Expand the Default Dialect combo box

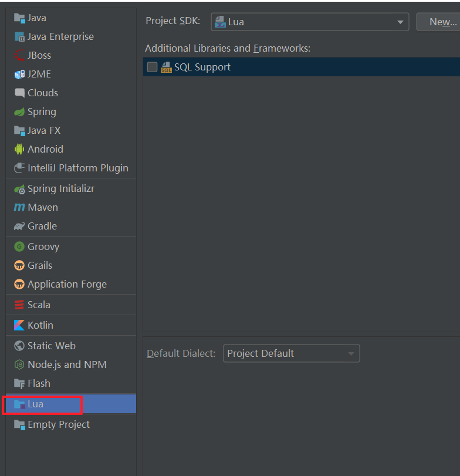click(x=291, y=353)
